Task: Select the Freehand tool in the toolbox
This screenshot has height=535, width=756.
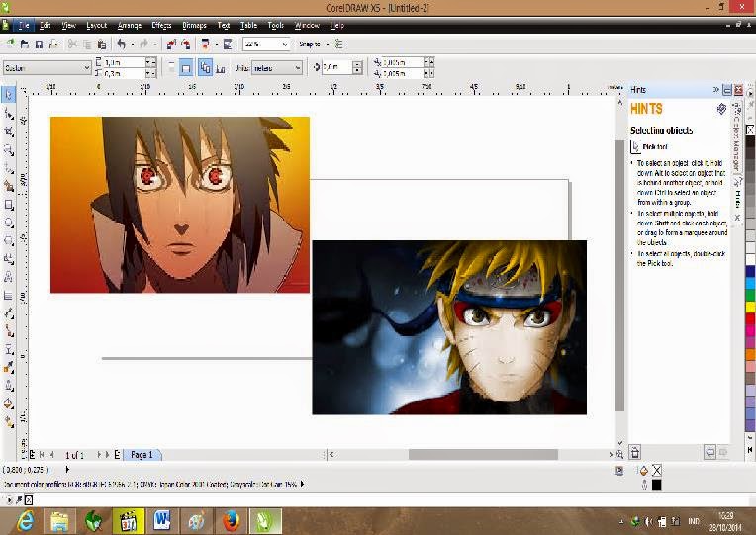Action: (x=8, y=168)
